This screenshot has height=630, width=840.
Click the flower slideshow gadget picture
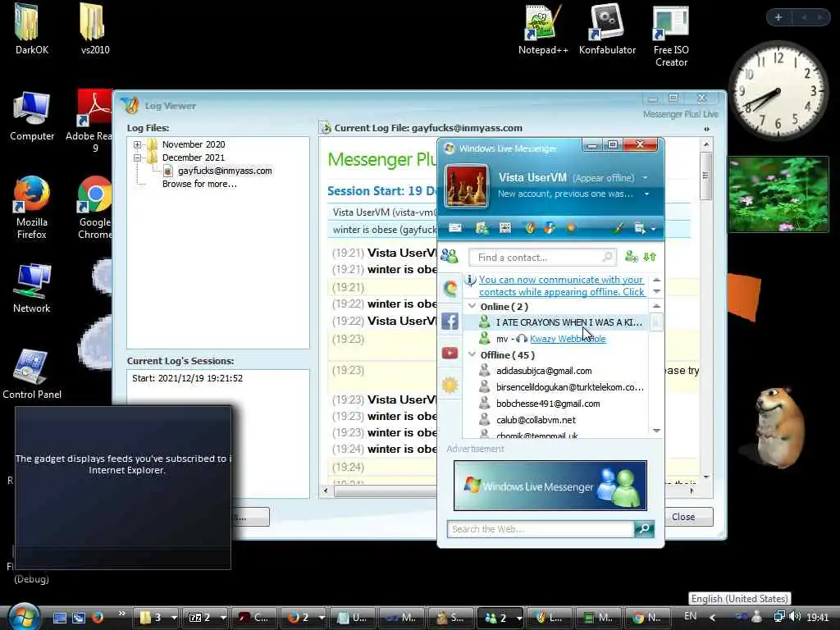[778, 194]
